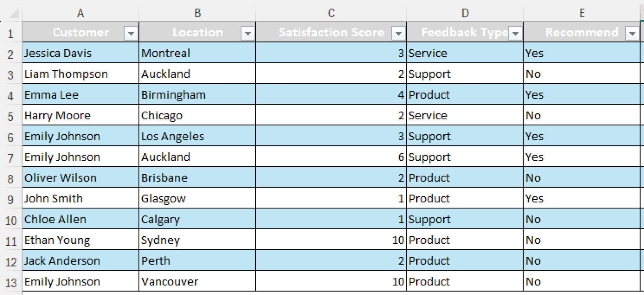Select the Birmingham location cell
644x295 pixels.
coord(197,95)
